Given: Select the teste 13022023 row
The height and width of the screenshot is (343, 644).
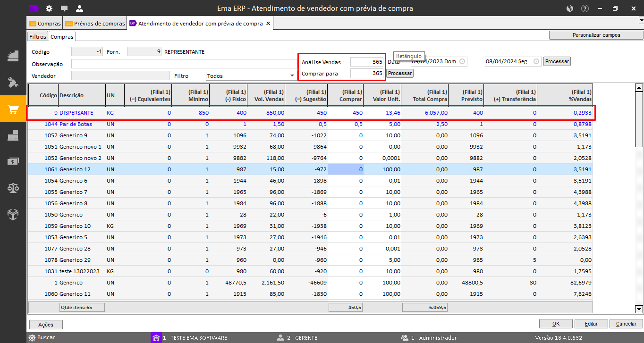Looking at the screenshot, I should click(311, 271).
